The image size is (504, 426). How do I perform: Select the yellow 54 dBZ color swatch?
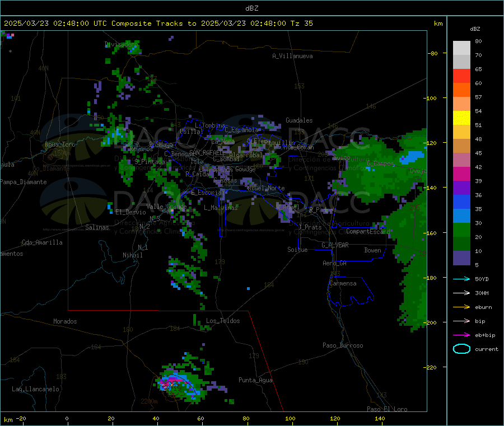(x=461, y=118)
